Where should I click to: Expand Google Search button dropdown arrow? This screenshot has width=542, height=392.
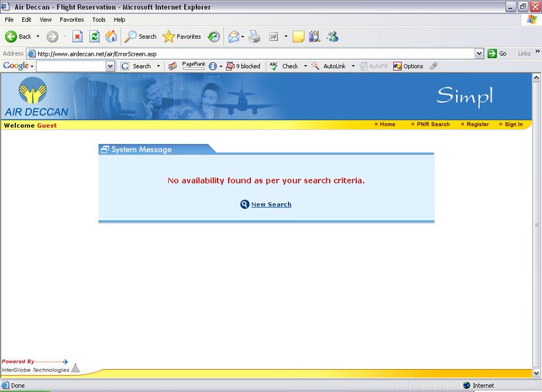158,66
